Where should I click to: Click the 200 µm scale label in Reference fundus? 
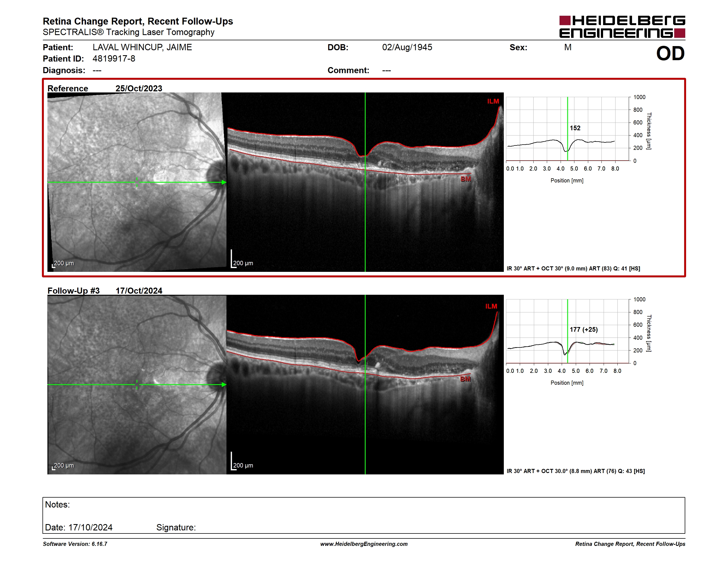[64, 263]
